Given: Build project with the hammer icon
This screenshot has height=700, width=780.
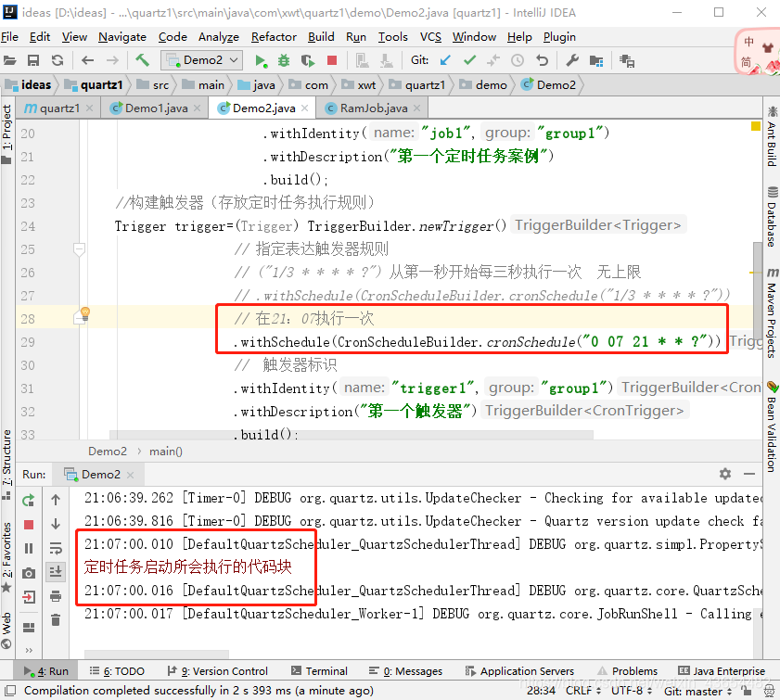Looking at the screenshot, I should click(x=142, y=60).
